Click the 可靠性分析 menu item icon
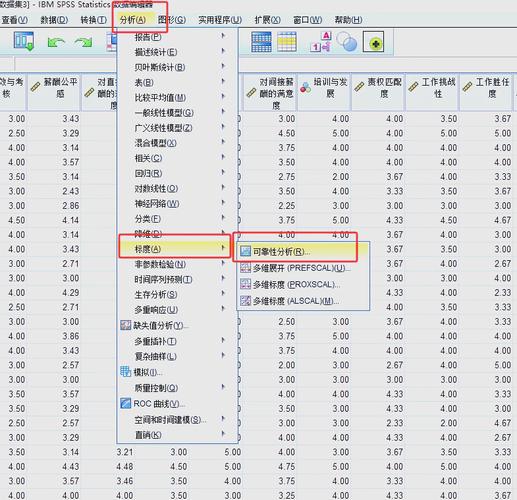Viewport: 517px width, 500px height. point(246,251)
